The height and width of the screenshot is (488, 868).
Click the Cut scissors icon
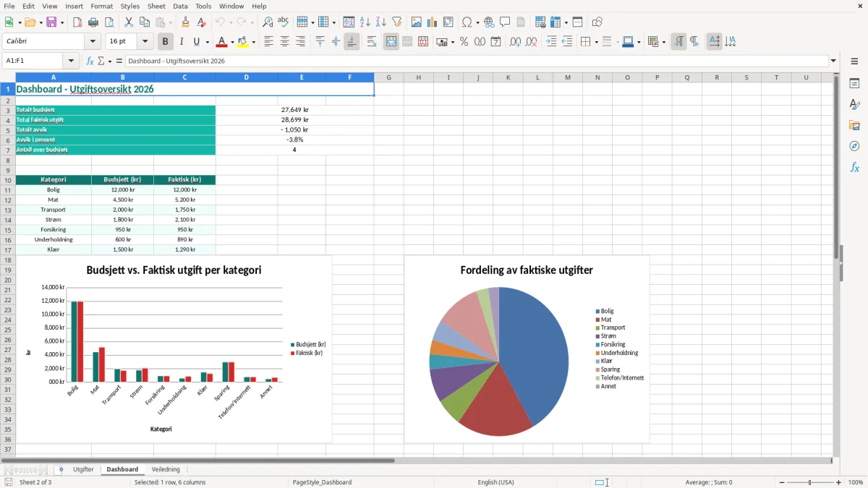click(x=128, y=22)
